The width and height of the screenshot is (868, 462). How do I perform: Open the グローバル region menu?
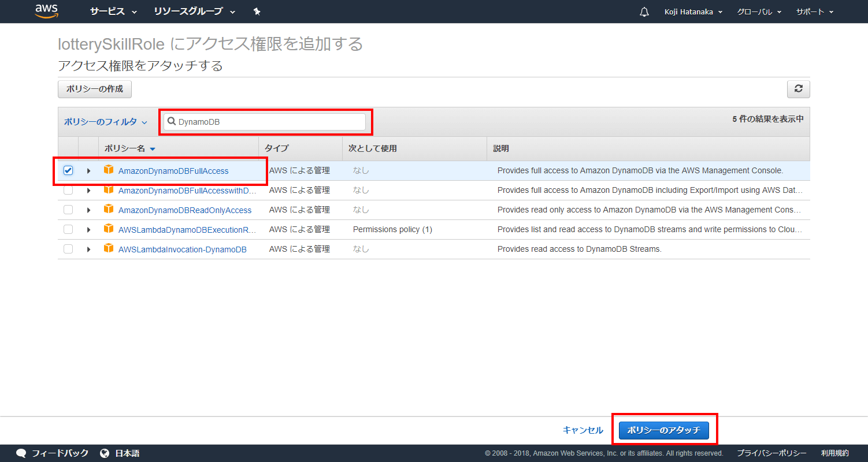tap(759, 12)
